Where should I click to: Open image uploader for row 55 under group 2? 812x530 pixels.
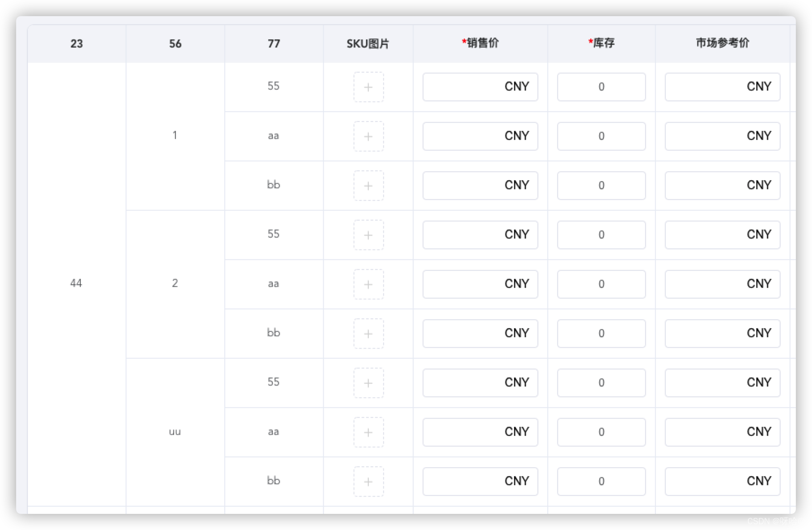coord(368,235)
